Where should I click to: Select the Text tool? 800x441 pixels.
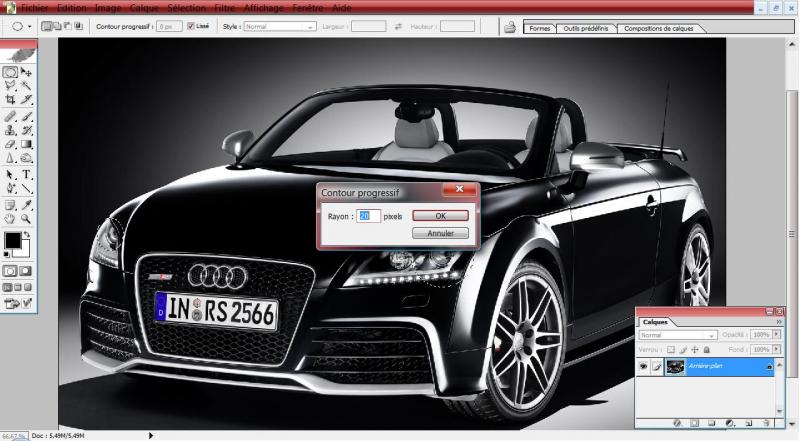click(26, 175)
